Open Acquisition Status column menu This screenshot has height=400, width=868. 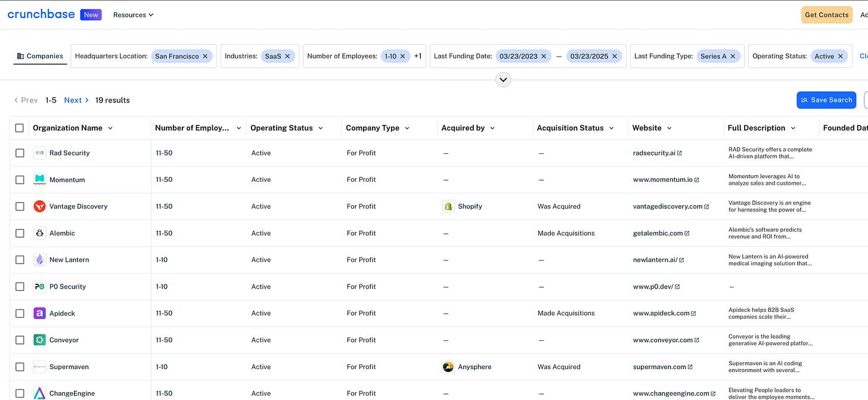[x=612, y=128]
